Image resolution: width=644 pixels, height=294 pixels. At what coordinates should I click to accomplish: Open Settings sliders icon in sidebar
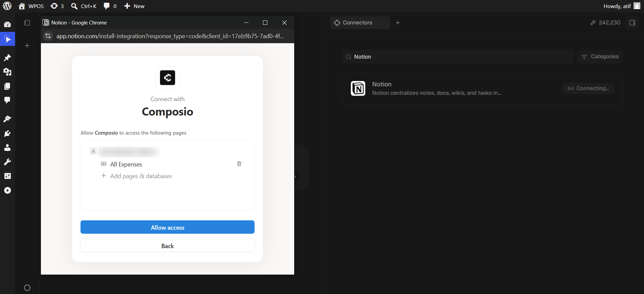coord(7,176)
